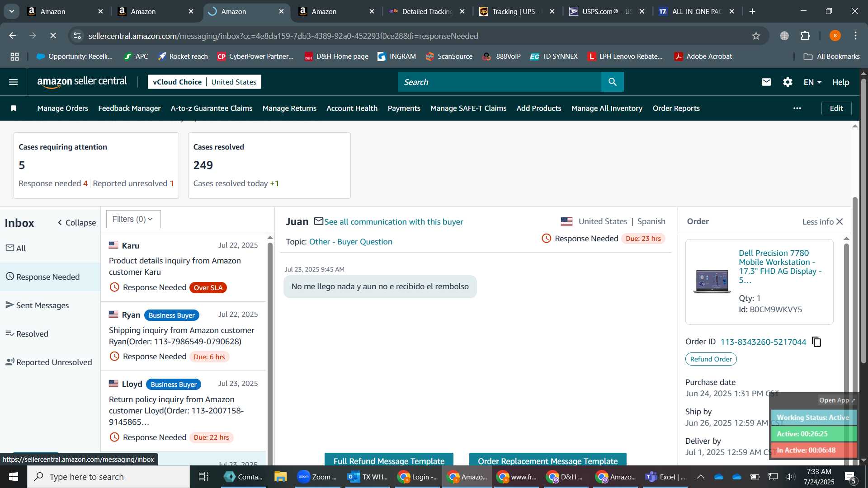Click Order Replacement Message Template button
This screenshot has height=488, width=868.
pos(547,460)
